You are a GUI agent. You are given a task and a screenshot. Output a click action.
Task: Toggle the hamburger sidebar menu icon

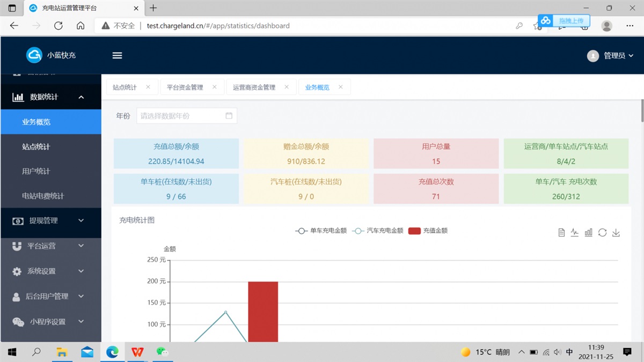click(117, 56)
